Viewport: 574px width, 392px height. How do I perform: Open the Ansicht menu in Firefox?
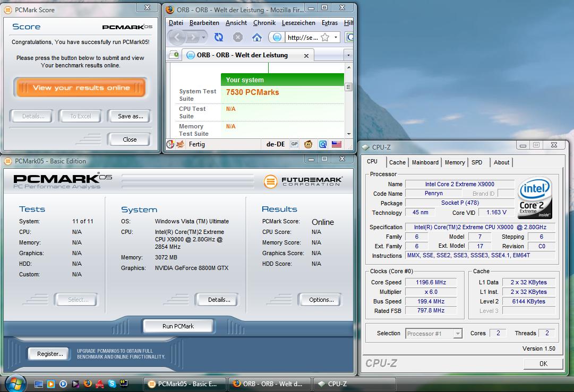point(236,23)
